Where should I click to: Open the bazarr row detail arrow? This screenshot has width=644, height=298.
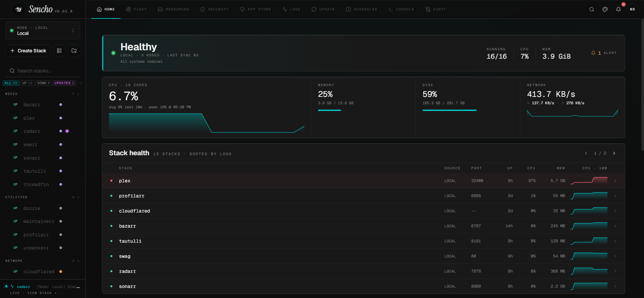point(615,226)
